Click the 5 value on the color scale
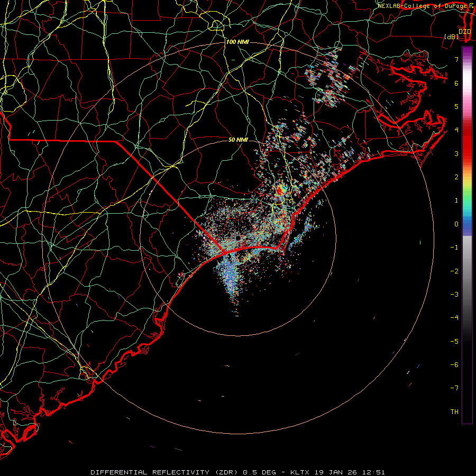This screenshot has width=476, height=476. (x=456, y=106)
